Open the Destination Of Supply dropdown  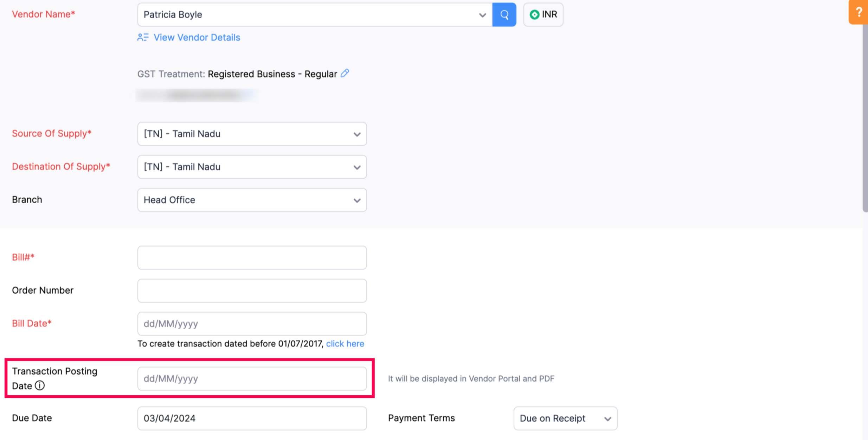(x=357, y=167)
